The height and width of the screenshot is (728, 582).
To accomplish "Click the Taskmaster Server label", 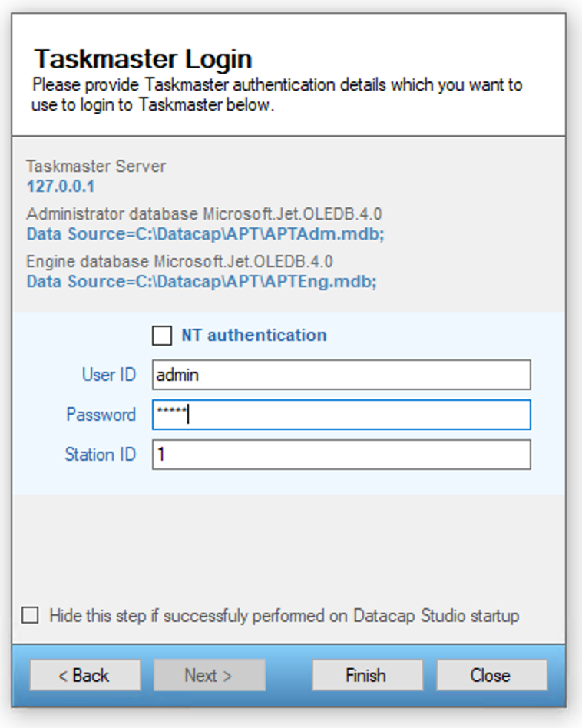I will point(96,167).
